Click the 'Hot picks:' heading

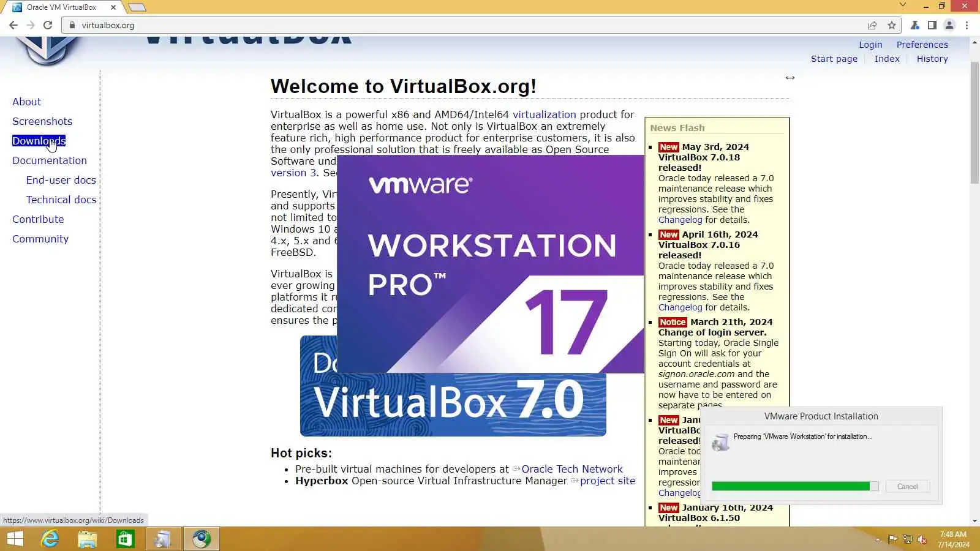(301, 453)
